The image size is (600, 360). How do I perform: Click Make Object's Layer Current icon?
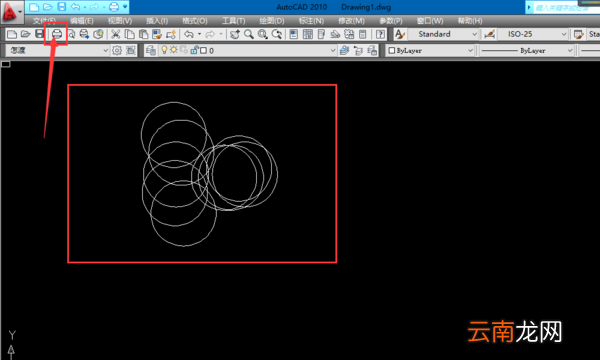[344, 50]
